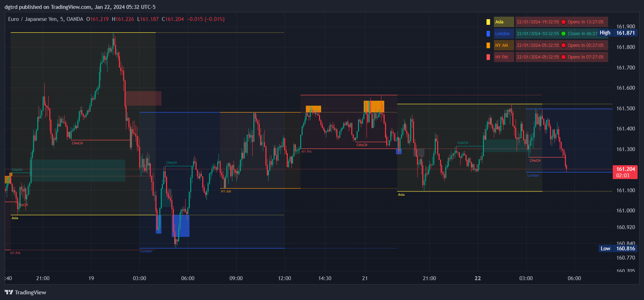The image size is (644, 300).
Task: Click the High price label 161.871
Action: [625, 33]
